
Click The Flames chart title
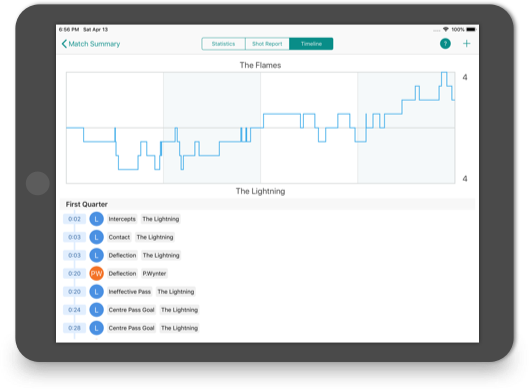pos(260,65)
